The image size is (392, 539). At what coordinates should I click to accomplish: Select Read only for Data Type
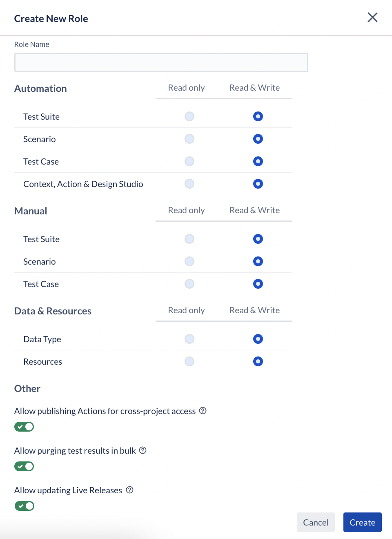pyautogui.click(x=189, y=339)
